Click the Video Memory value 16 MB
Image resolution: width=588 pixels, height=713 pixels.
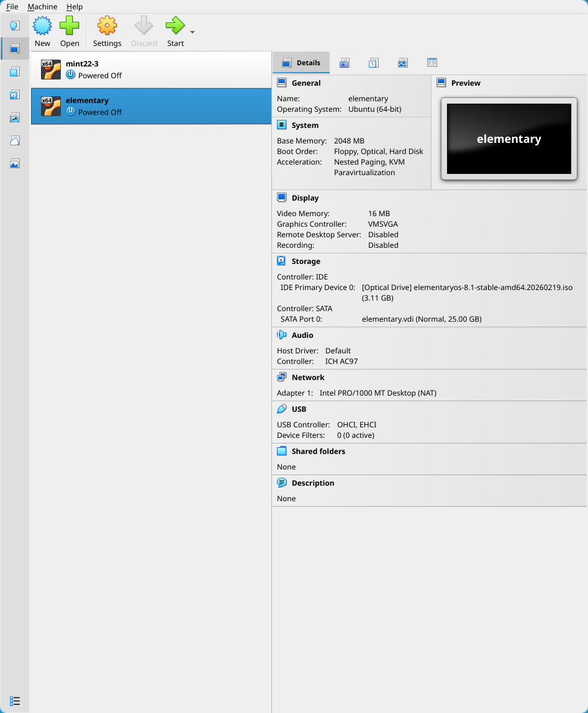[x=379, y=214]
